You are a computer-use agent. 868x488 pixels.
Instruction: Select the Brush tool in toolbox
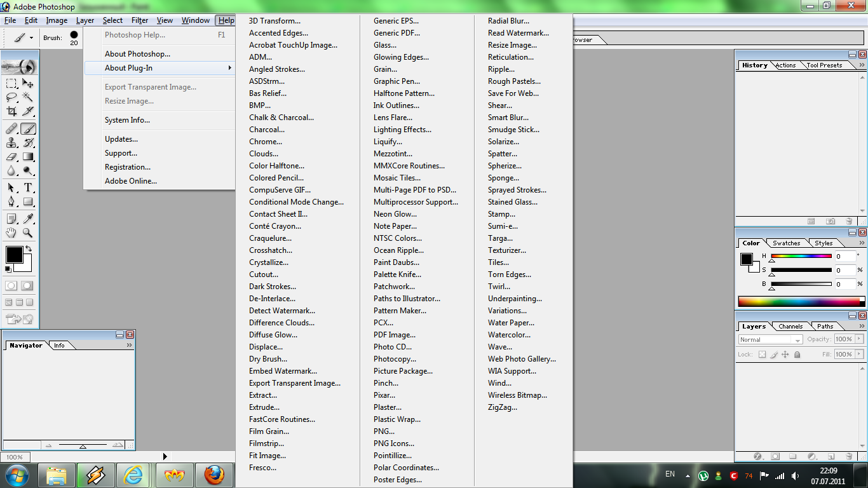[28, 129]
